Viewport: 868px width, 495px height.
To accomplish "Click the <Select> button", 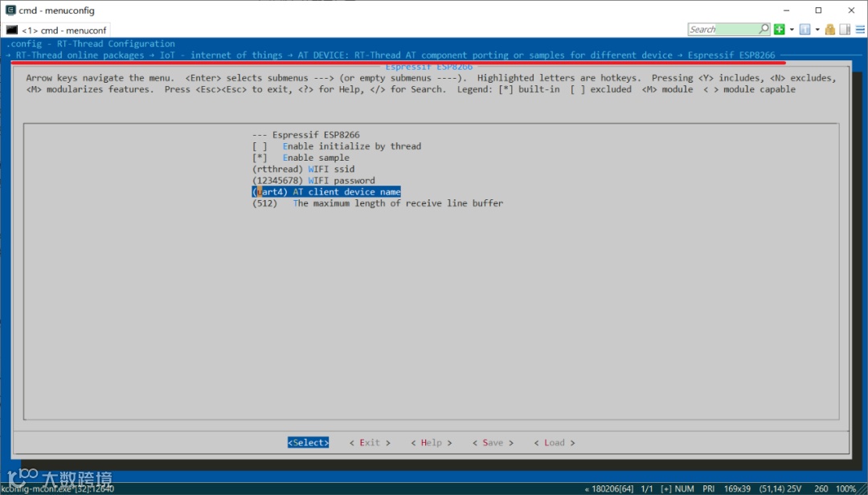I will coord(309,443).
